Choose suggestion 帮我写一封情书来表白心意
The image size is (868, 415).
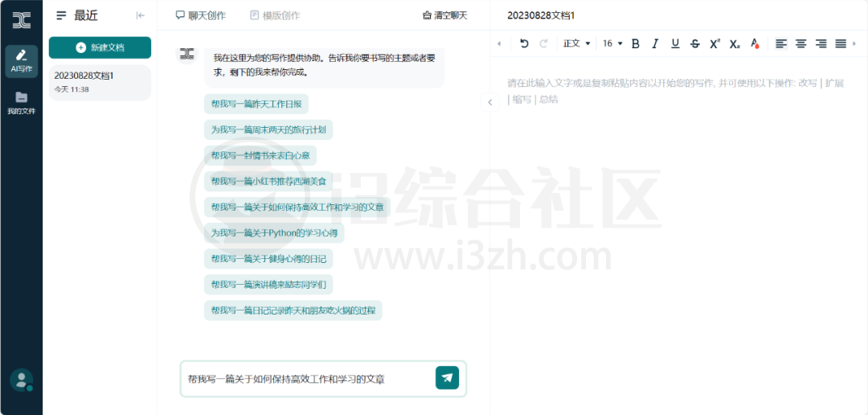point(260,155)
